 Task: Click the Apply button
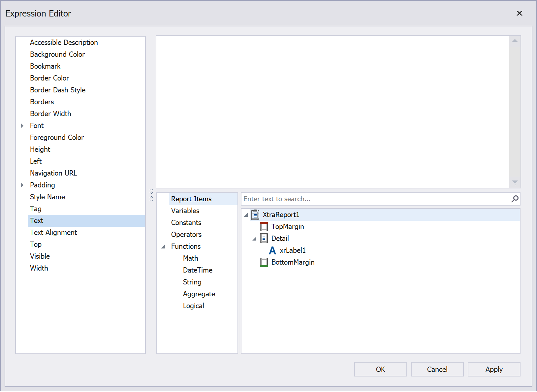point(494,369)
